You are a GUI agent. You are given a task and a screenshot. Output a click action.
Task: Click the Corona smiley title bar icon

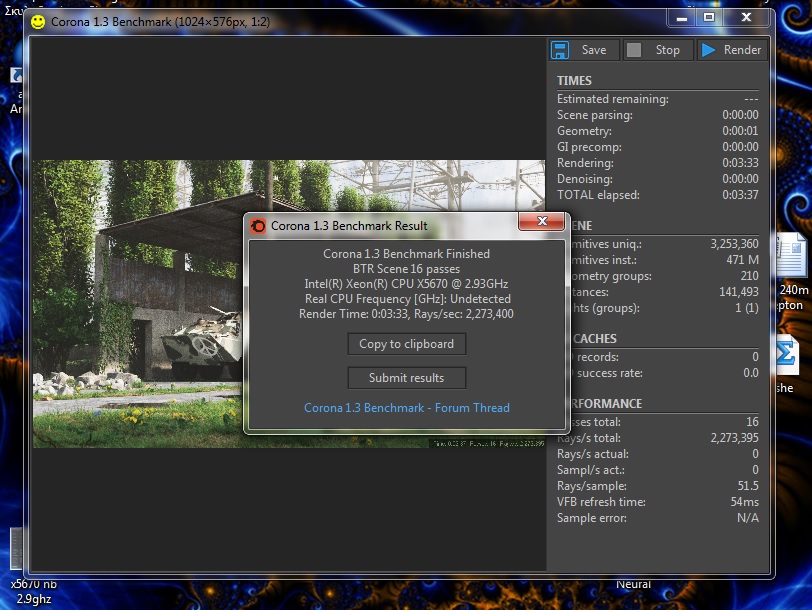38,22
